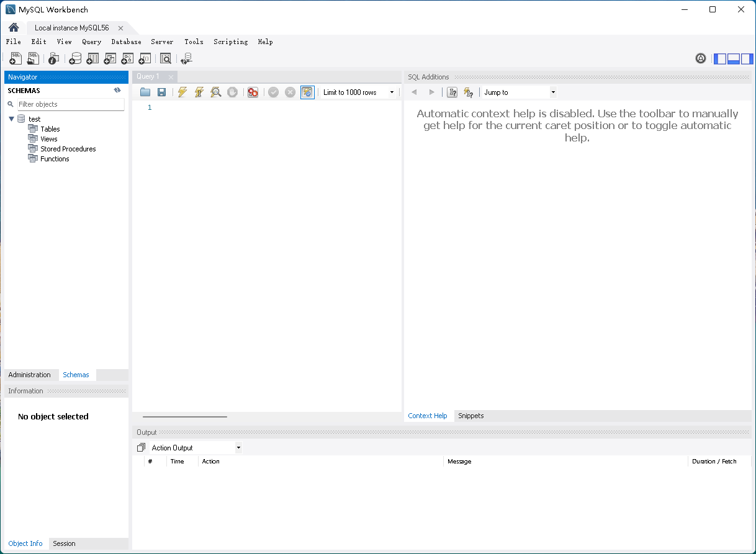Create a new SQL tab for executing queries
Image resolution: width=756 pixels, height=554 pixels.
(x=15, y=58)
